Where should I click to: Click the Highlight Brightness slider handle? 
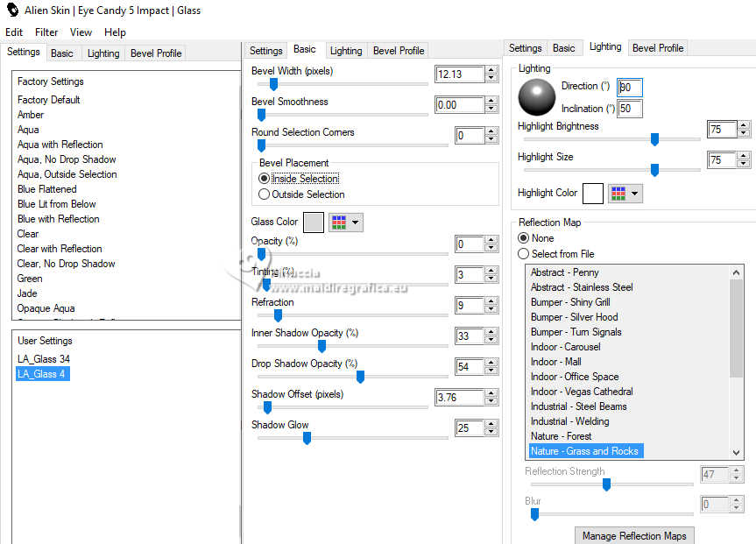coord(654,139)
